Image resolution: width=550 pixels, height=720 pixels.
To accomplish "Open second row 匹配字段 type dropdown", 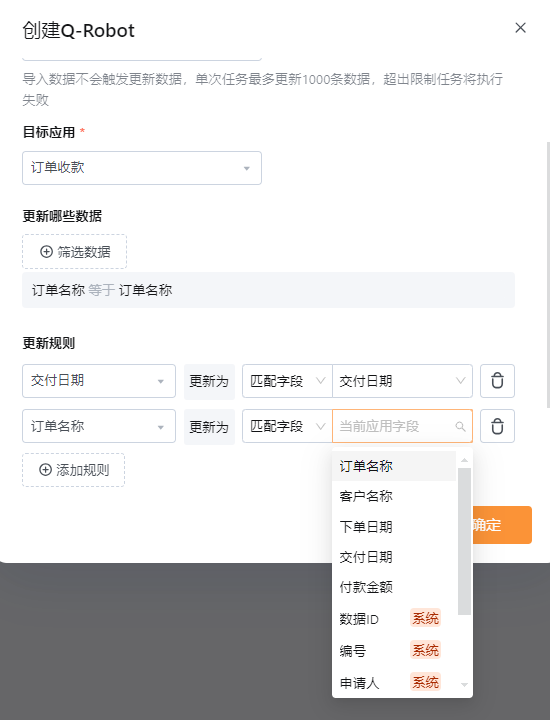I will point(287,426).
